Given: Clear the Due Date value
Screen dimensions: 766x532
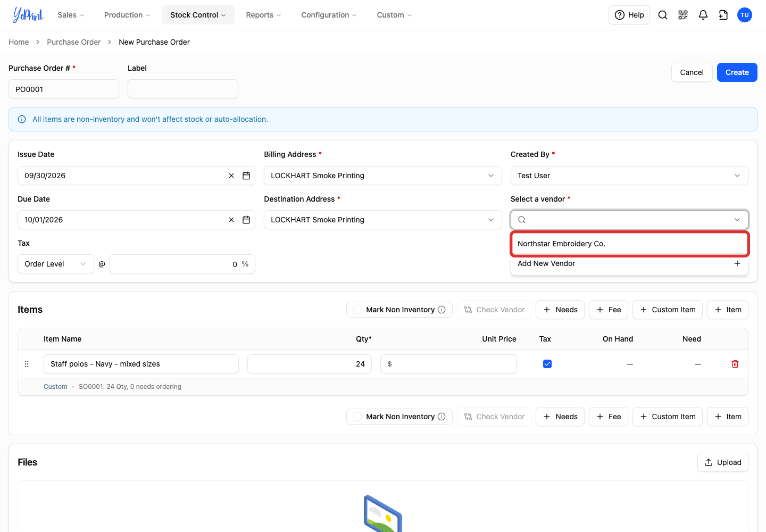Looking at the screenshot, I should 231,220.
